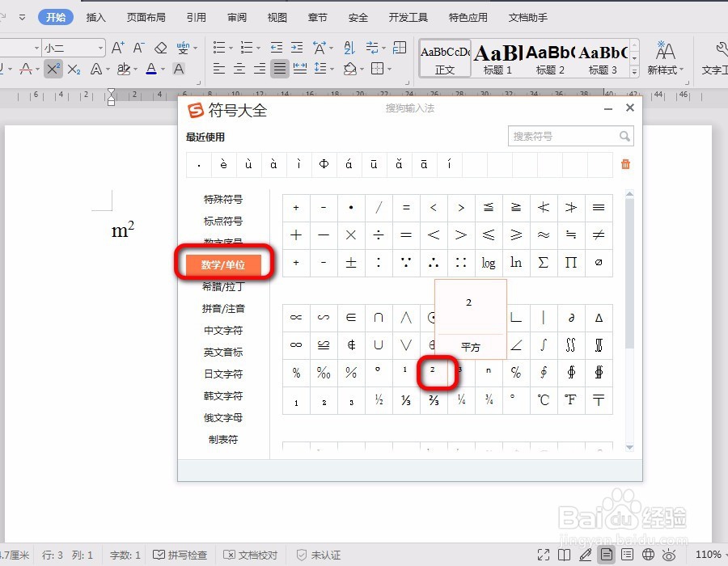
Task: Insert the ∞ infinity symbol
Action: [296, 345]
